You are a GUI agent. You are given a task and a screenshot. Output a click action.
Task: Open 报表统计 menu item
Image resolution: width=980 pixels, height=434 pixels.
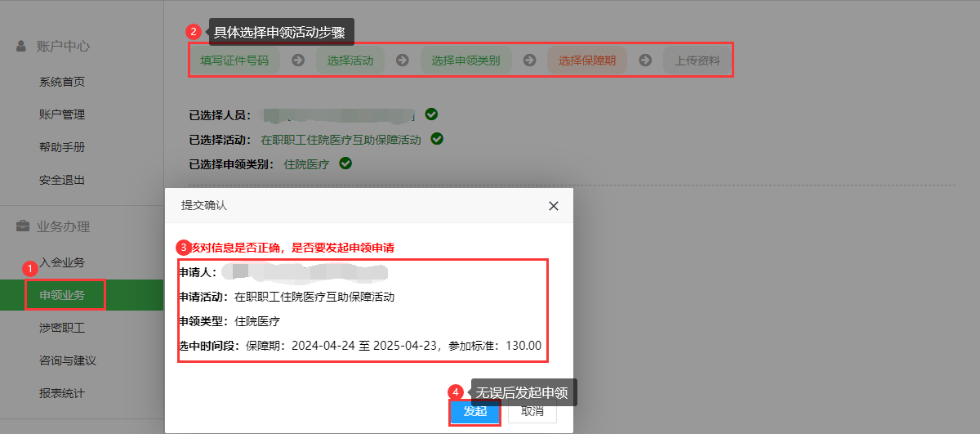coord(62,393)
